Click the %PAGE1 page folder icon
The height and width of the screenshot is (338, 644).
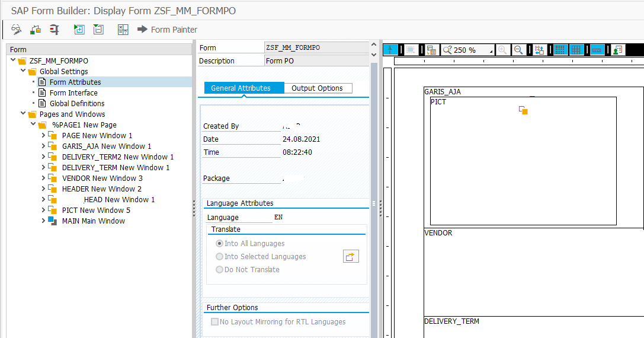click(x=42, y=125)
